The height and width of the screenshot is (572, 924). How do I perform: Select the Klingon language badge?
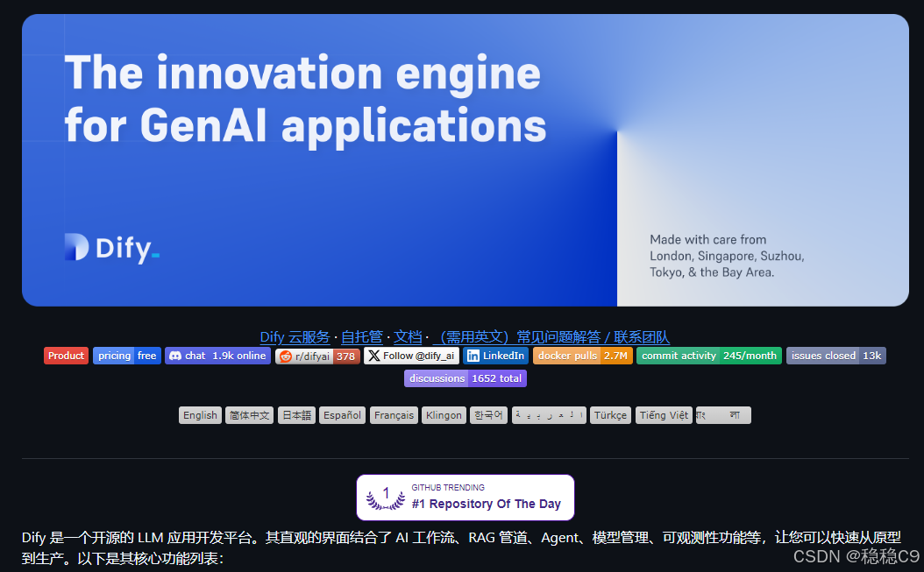444,415
